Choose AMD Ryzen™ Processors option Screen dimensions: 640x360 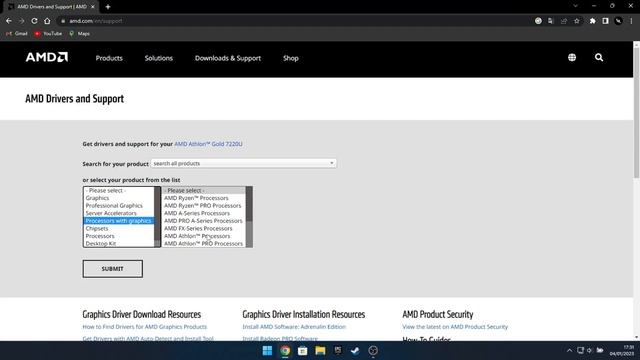click(x=204, y=198)
